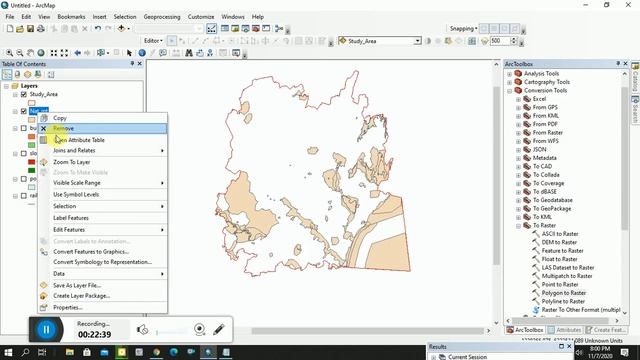Click Fixed Zoom Out icon
Viewport: 640px width, 360px height.
point(64,53)
